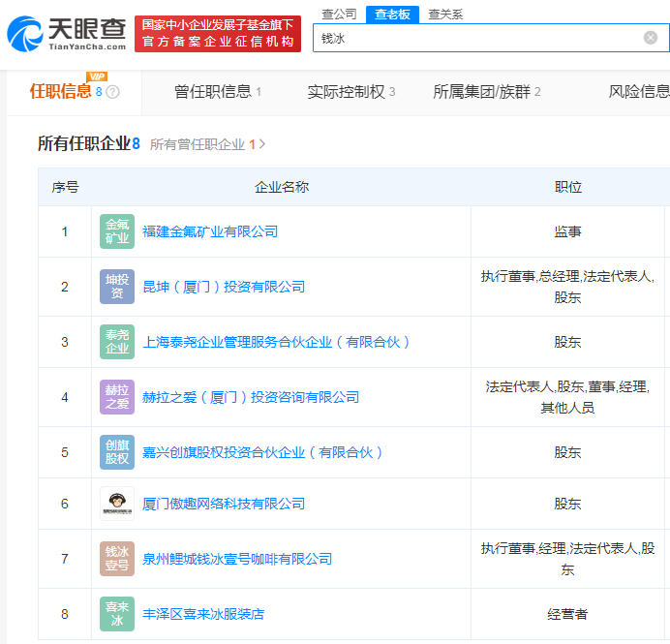Click the 坤投资 company logo icon
The image size is (670, 644).
click(117, 287)
